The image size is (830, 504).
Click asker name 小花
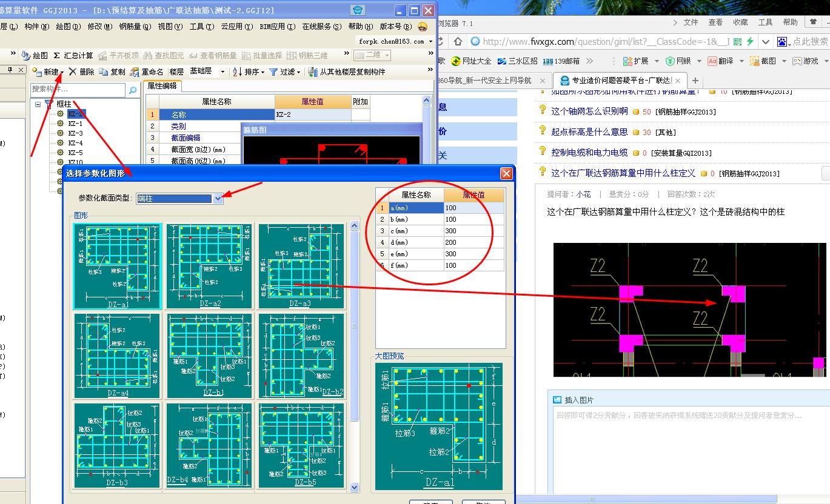click(583, 194)
